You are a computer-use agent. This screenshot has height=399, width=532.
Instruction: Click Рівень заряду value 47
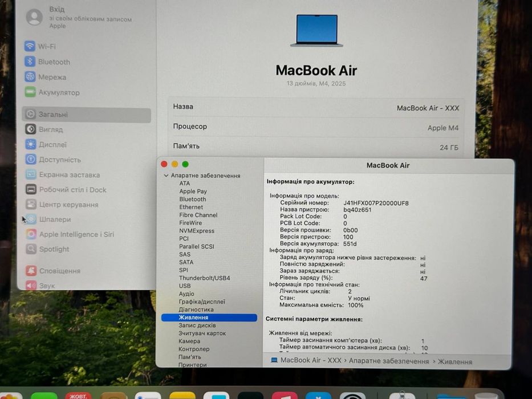424,278
